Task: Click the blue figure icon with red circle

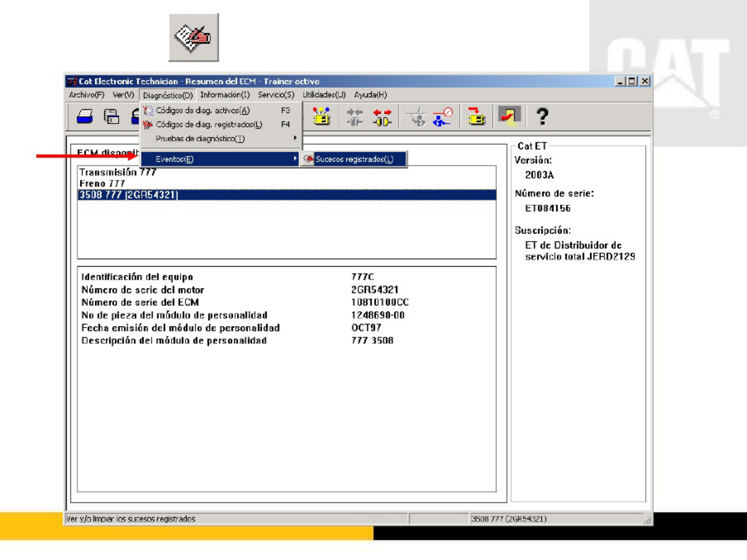Action: tap(443, 117)
